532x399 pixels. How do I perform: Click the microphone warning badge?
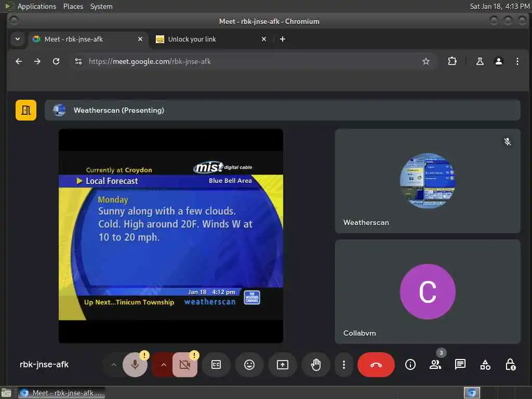tap(144, 355)
